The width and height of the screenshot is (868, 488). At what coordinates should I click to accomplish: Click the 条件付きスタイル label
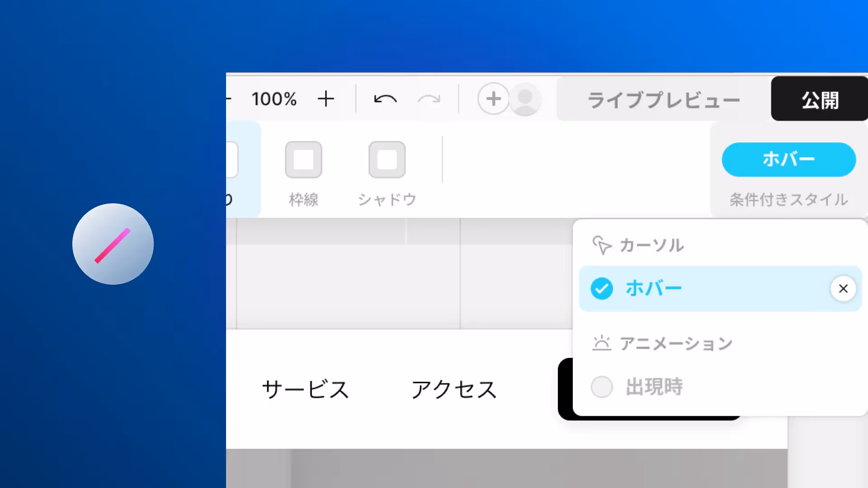pos(789,199)
